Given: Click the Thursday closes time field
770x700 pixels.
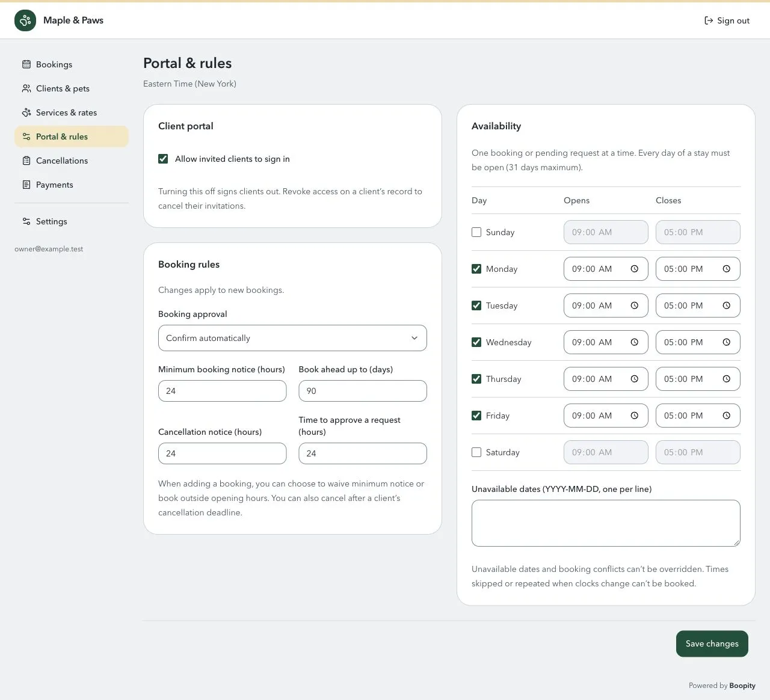Looking at the screenshot, I should (698, 379).
